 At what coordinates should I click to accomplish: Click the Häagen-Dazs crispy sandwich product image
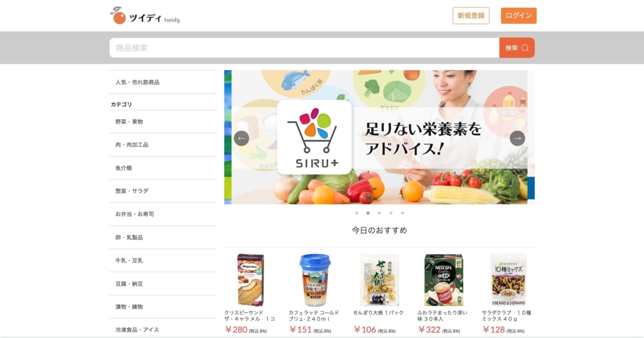click(x=251, y=280)
